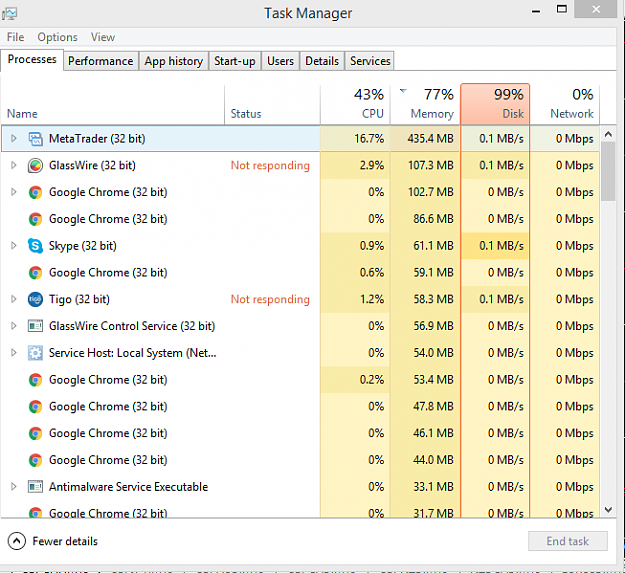Image resolution: width=625 pixels, height=573 pixels.
Task: Sort by the Status column header
Action: pyautogui.click(x=272, y=105)
